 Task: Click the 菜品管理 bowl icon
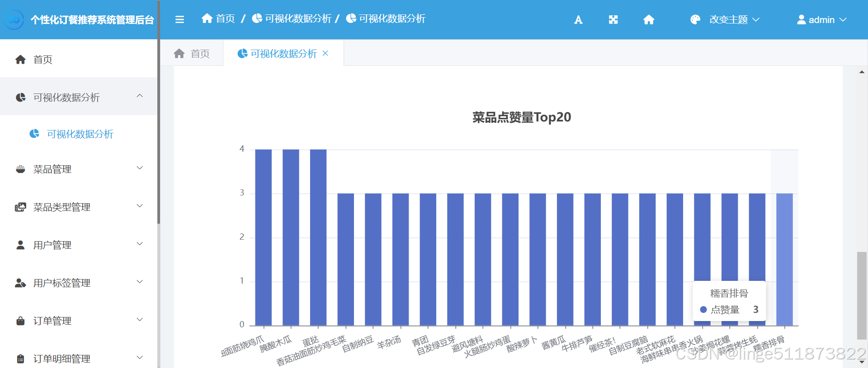click(x=20, y=169)
